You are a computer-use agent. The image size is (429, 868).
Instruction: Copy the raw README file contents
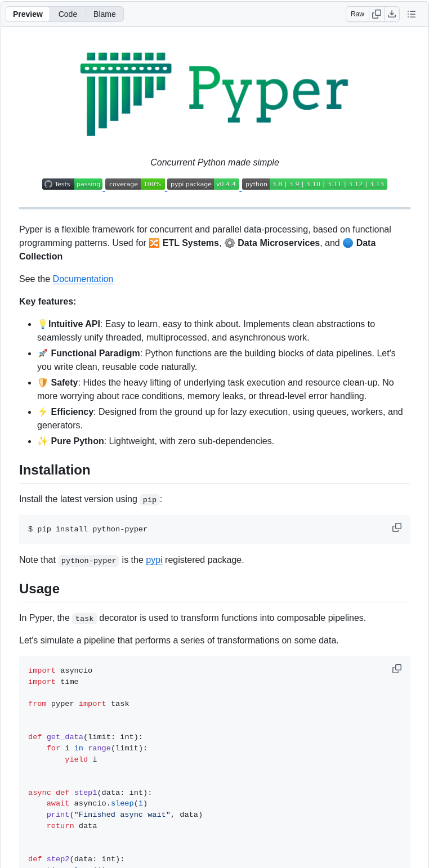point(376,14)
